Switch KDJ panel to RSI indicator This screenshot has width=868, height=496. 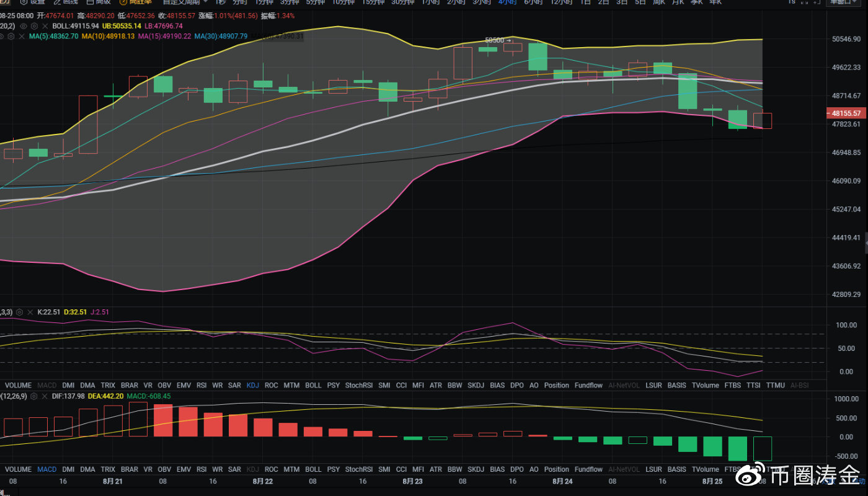201,385
